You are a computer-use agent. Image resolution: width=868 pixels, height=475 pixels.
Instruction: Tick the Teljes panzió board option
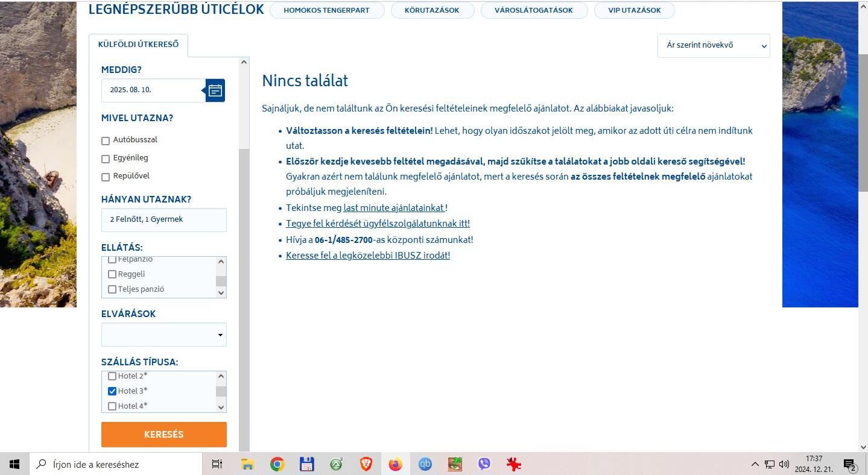pyautogui.click(x=112, y=289)
